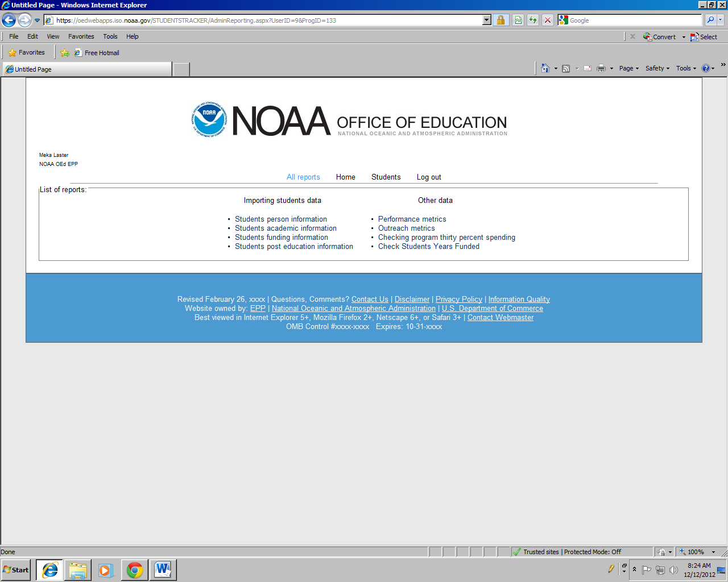The width and height of the screenshot is (728, 582).
Task: Click the RSS Feeds icon
Action: (566, 68)
